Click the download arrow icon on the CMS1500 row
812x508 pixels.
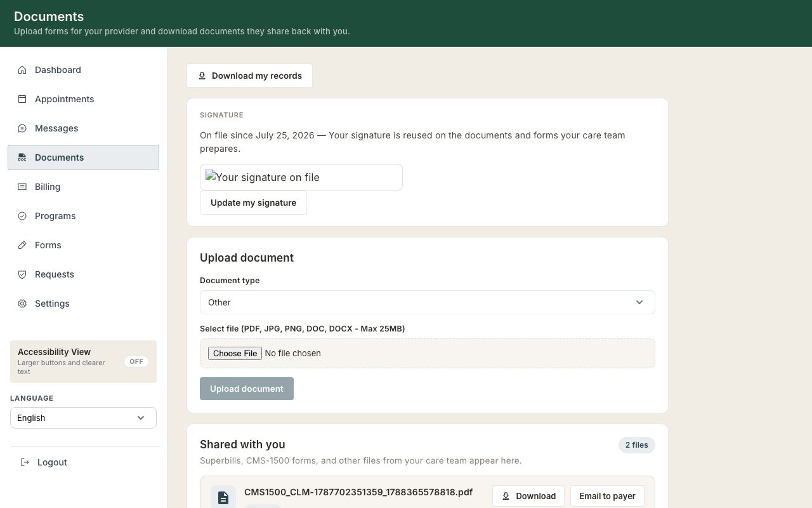tap(506, 496)
